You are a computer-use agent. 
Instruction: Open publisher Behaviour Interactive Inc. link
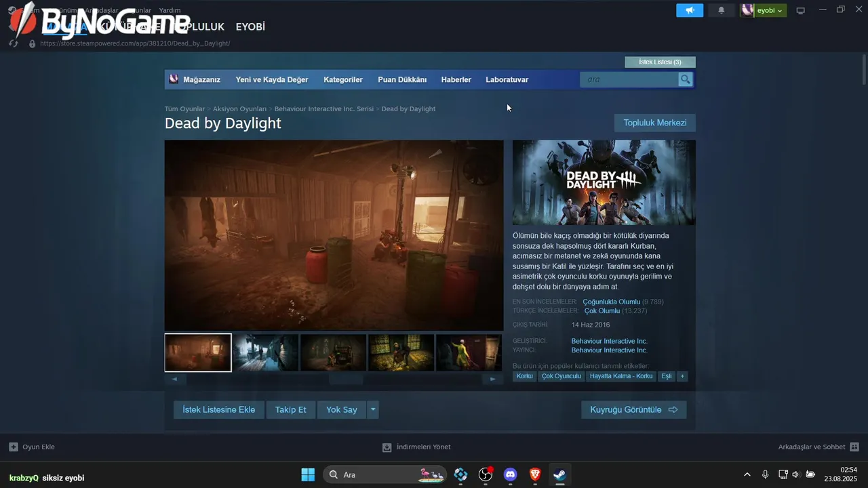point(609,350)
